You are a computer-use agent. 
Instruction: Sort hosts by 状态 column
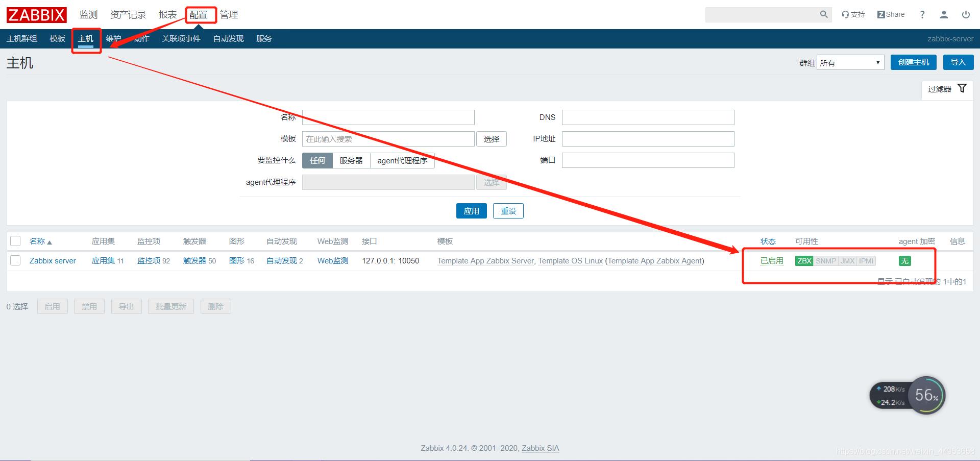tap(768, 241)
